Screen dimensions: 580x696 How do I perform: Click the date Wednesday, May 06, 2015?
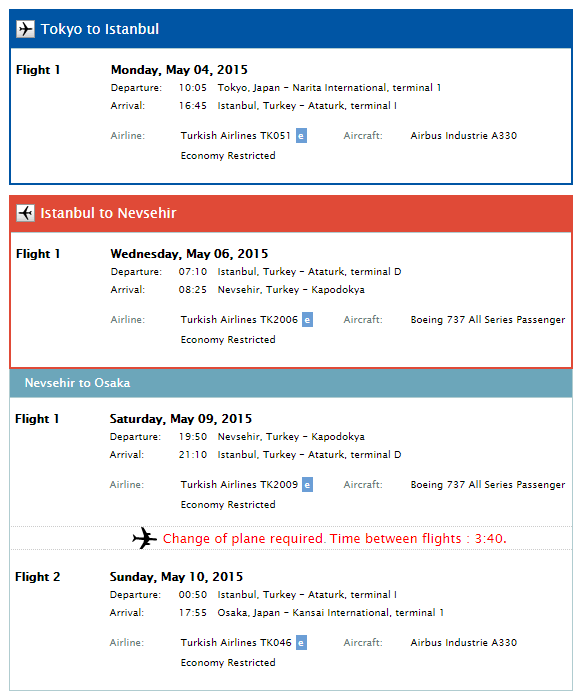pyautogui.click(x=189, y=254)
